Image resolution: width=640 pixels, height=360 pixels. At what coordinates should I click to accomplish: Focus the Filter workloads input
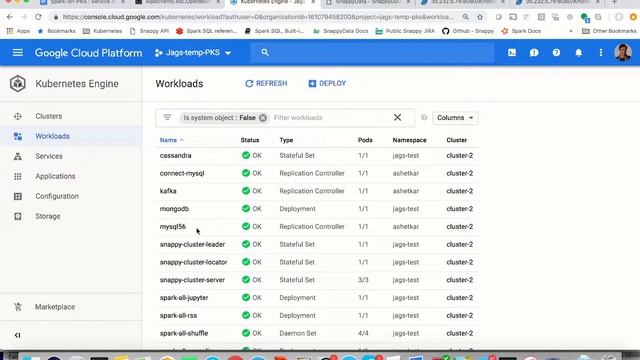[x=330, y=118]
